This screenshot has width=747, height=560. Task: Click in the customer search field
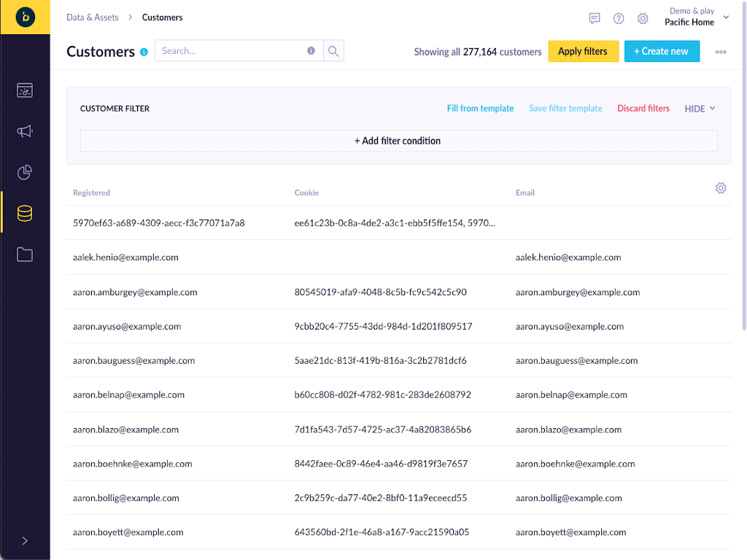tap(230, 51)
